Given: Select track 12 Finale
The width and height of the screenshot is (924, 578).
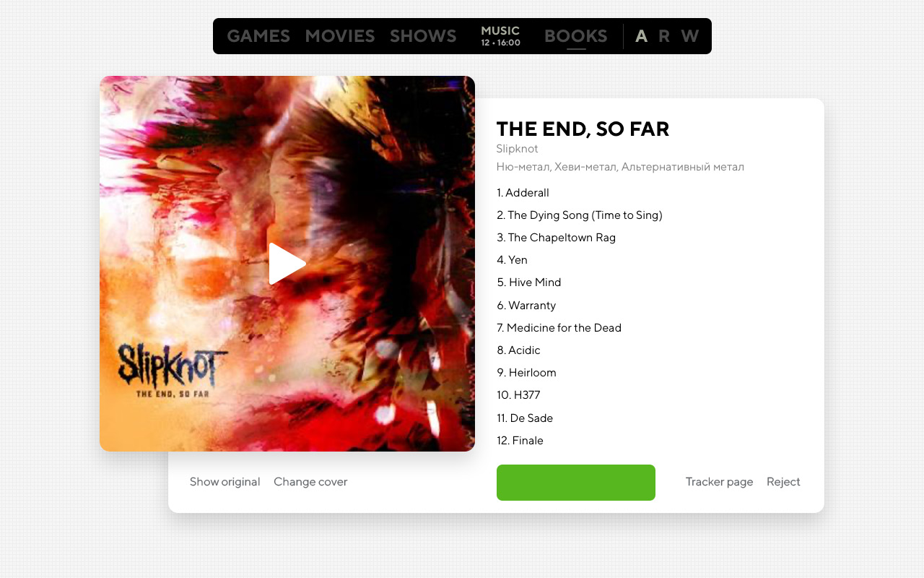Looking at the screenshot, I should tap(520, 441).
